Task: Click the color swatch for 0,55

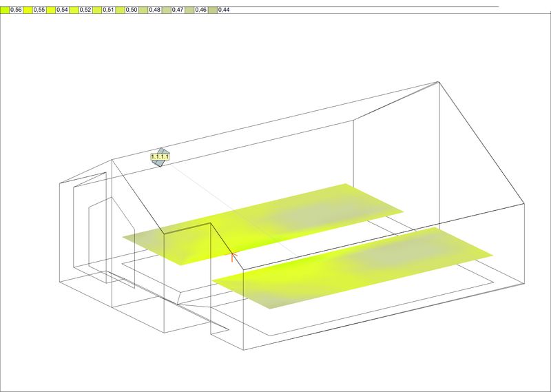Action: (28, 10)
